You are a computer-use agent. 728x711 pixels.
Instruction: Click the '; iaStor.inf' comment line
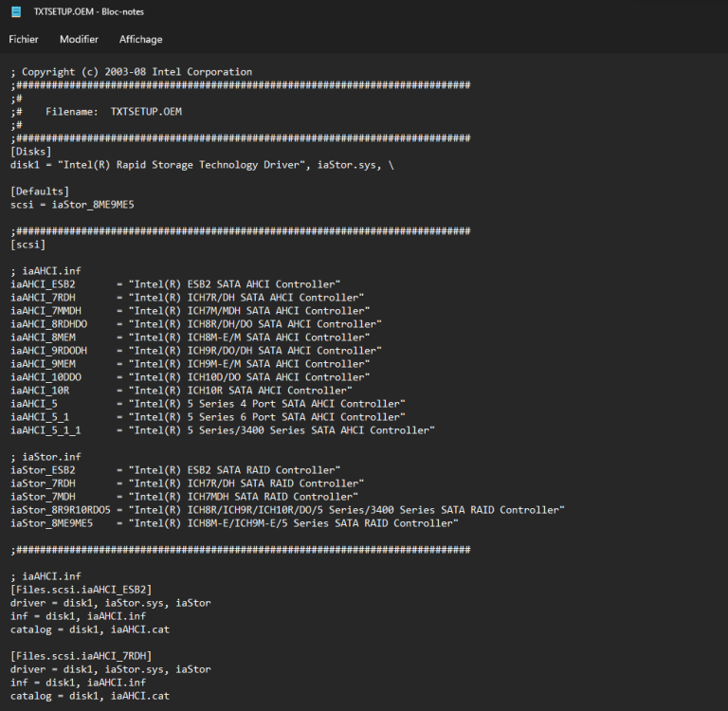45,457
